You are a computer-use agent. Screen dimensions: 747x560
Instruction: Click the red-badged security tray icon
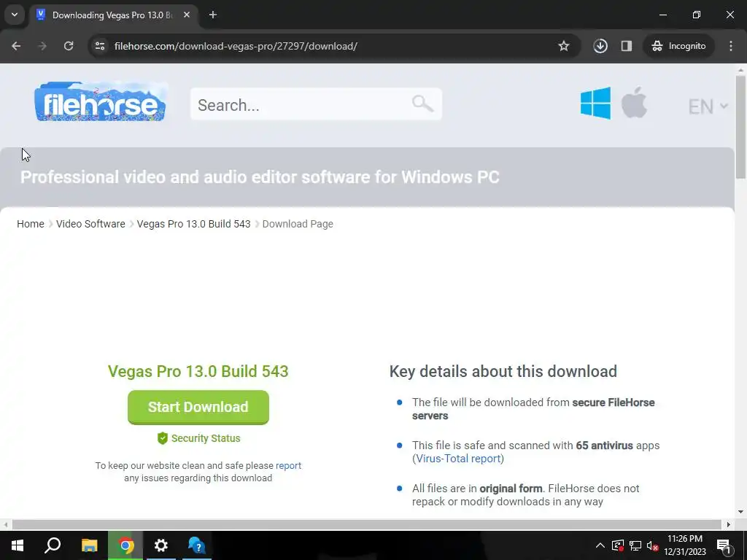(x=618, y=545)
